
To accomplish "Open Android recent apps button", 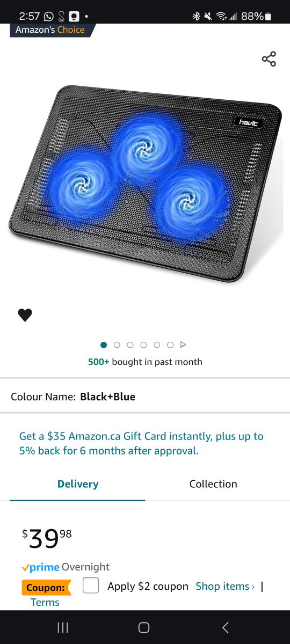I will 63,627.
